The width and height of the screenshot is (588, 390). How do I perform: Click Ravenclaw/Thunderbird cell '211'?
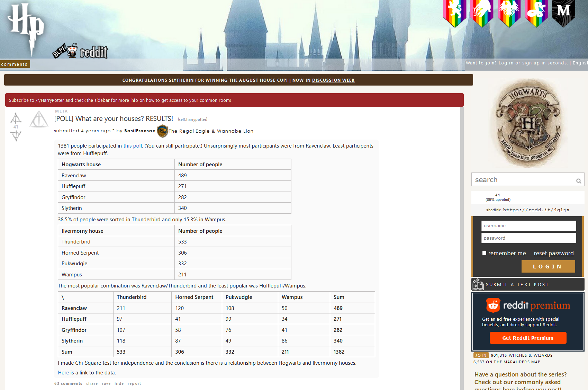pos(142,308)
